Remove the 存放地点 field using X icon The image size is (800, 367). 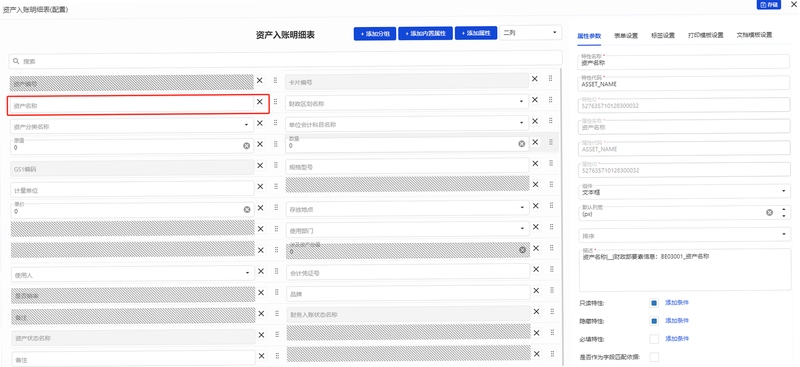536,206
